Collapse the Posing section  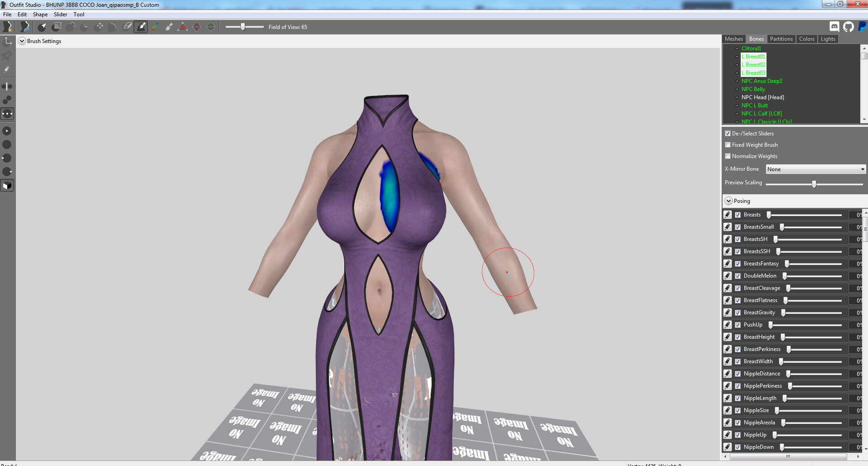728,201
